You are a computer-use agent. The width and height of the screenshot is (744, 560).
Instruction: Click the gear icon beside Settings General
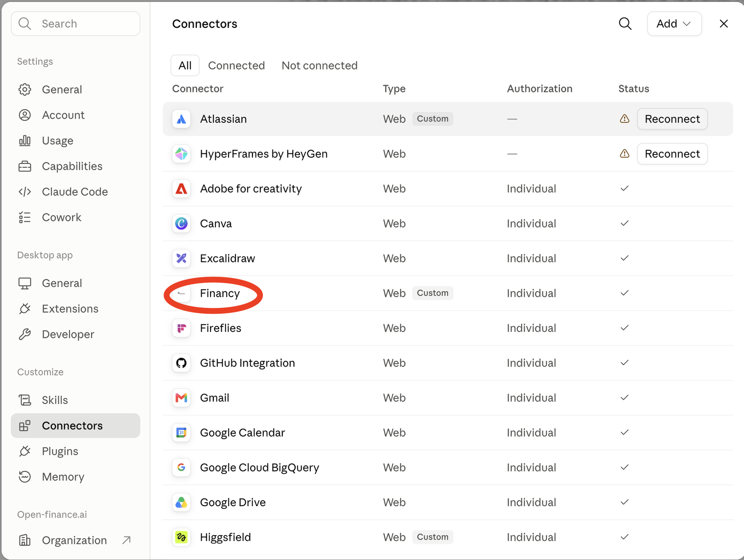25,90
